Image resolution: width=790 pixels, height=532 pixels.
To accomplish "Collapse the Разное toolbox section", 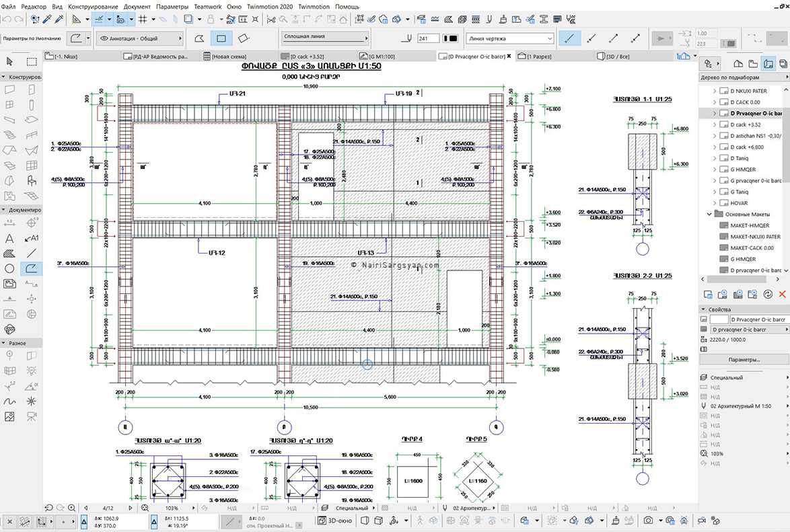I will click(x=3, y=343).
